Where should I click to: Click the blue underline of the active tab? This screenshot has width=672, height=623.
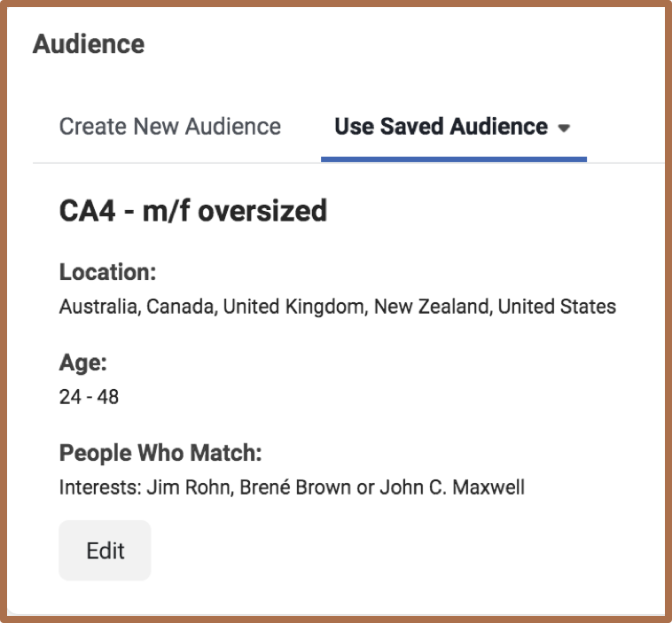pyautogui.click(x=453, y=160)
